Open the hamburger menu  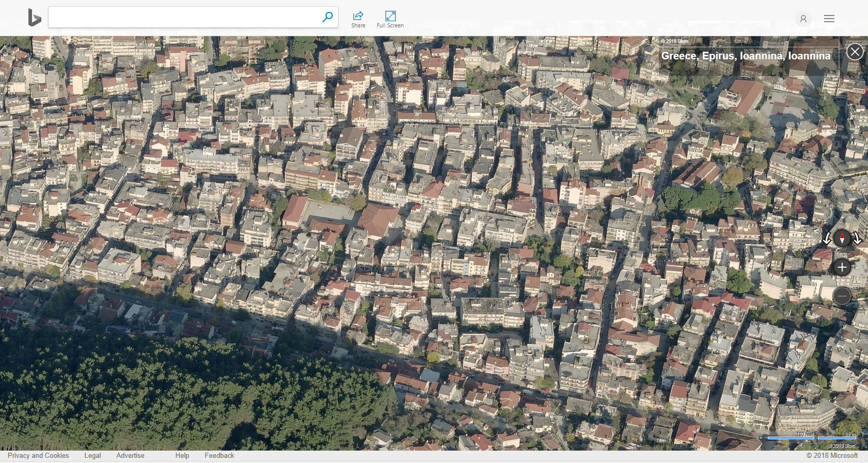point(829,19)
